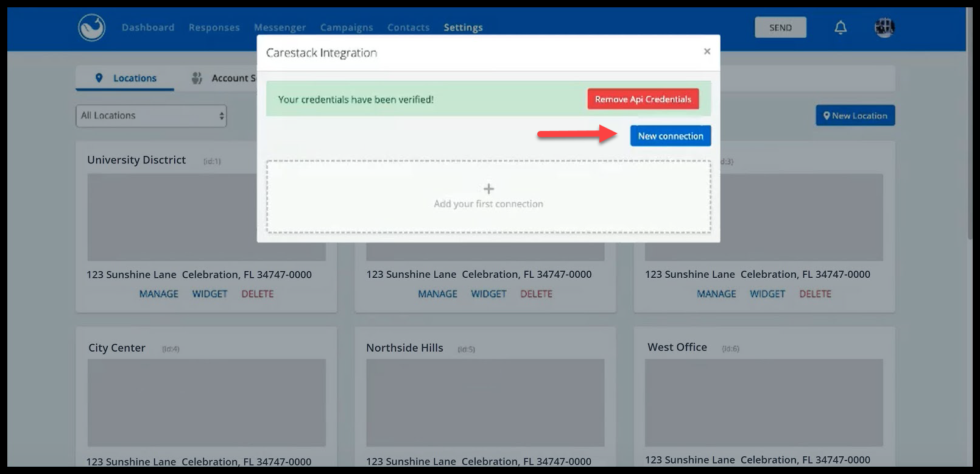Open notifications bell icon
980x474 pixels.
[x=841, y=27]
